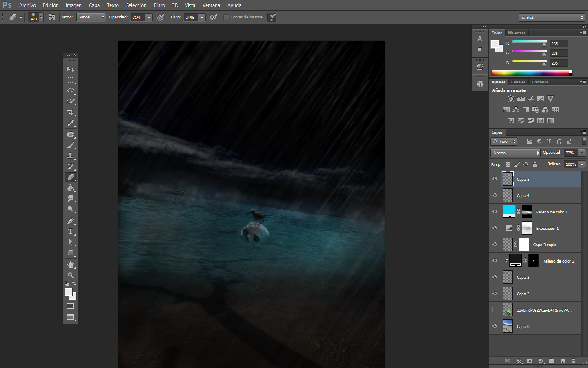The image size is (588, 368).
Task: Select the Move tool
Action: 71,69
